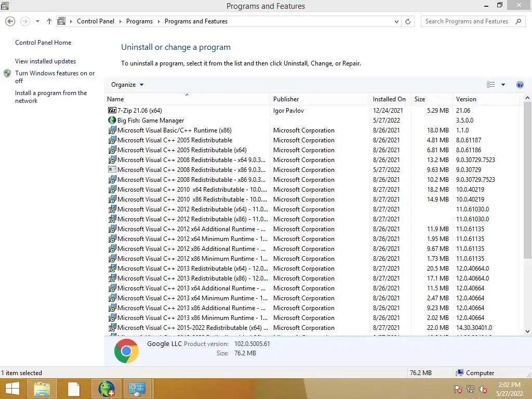
Task: Open the address bar history dropdown
Action: (396, 21)
